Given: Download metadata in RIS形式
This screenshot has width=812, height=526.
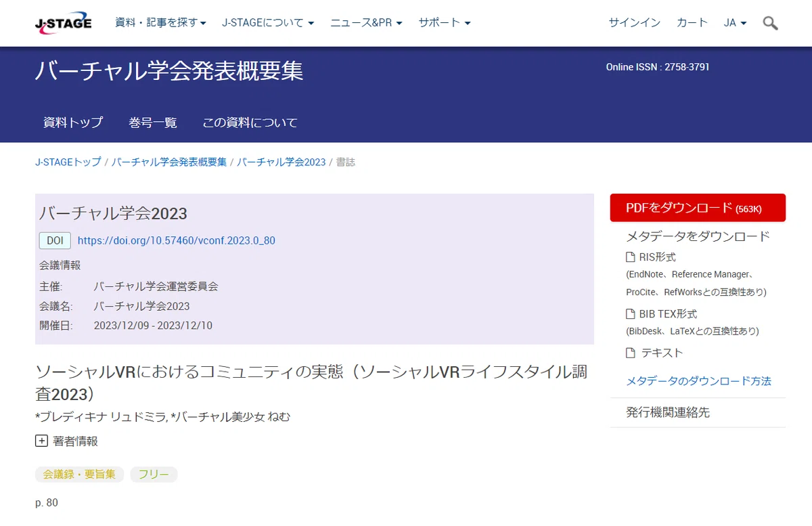Looking at the screenshot, I should tap(657, 257).
